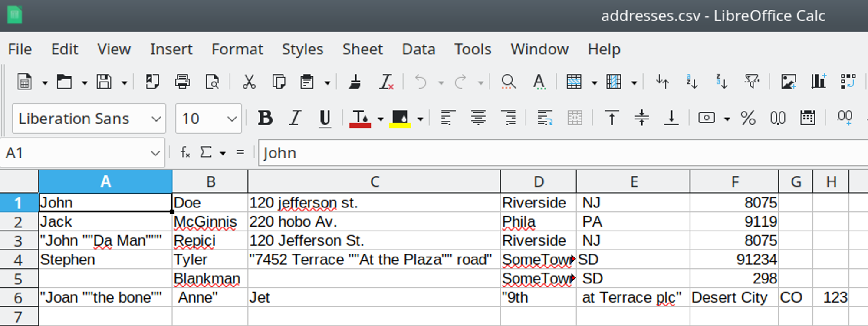The image size is (868, 326).
Task: Click the Insert Chart icon
Action: 819,82
